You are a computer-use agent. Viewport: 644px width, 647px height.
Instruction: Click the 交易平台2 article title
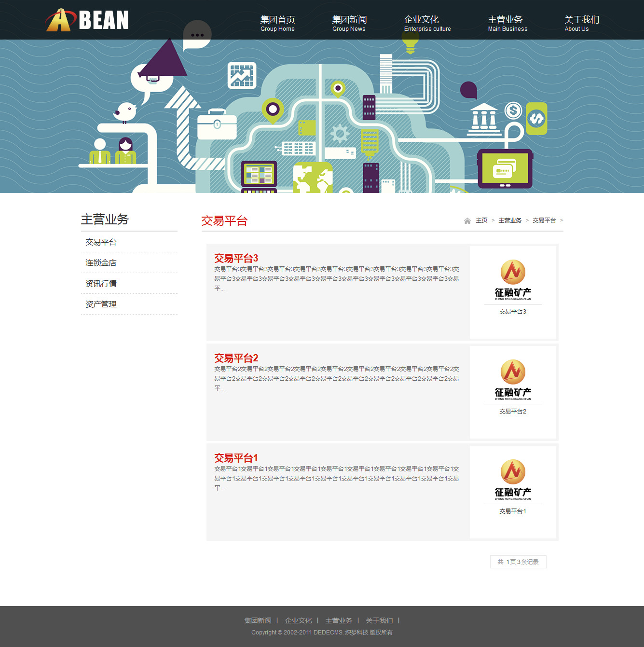[x=236, y=358]
